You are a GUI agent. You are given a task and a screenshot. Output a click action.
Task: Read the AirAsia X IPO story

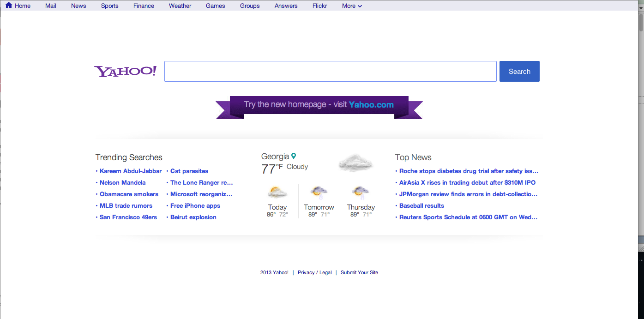tap(468, 183)
